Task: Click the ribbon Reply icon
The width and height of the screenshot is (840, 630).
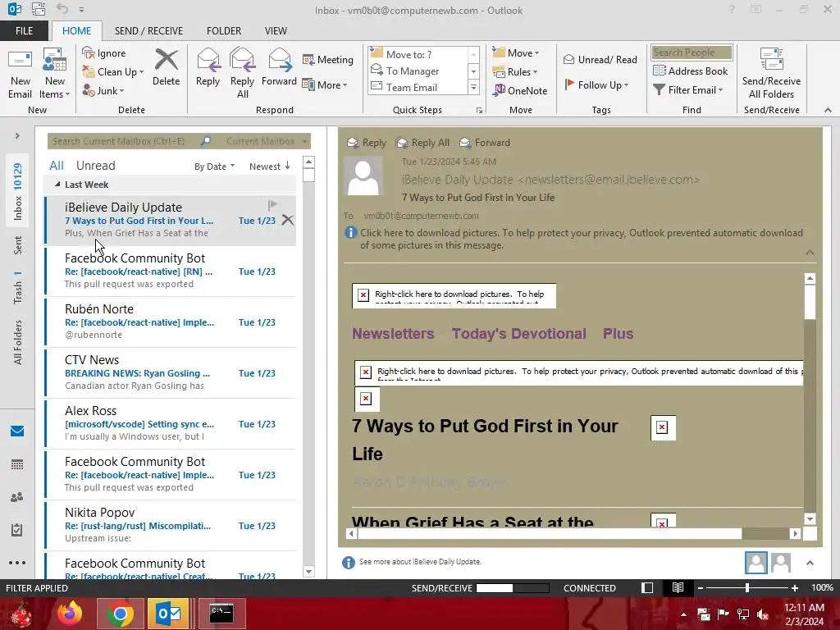Action: click(208, 67)
